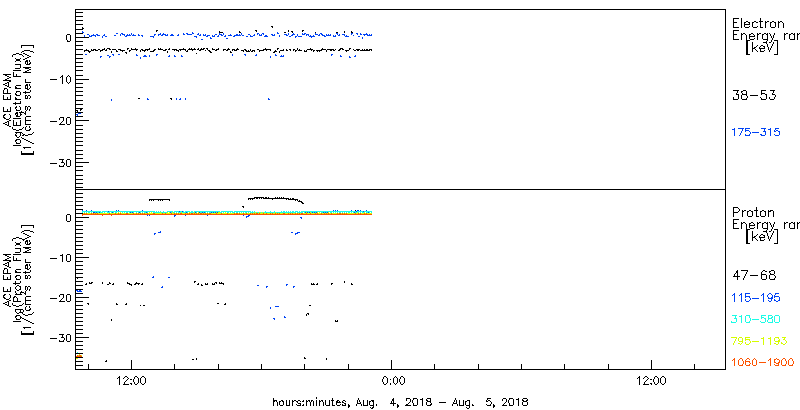Click the 0:00 time axis label
This screenshot has width=800, height=410.
(x=393, y=380)
